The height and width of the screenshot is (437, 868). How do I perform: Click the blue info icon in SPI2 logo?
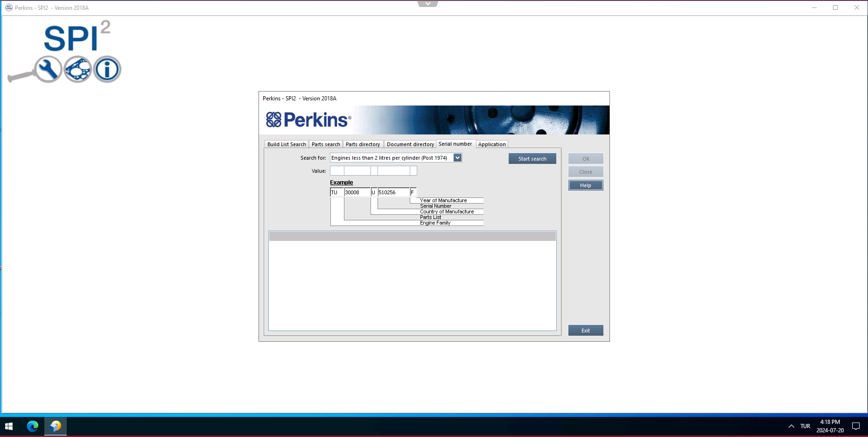(x=107, y=70)
